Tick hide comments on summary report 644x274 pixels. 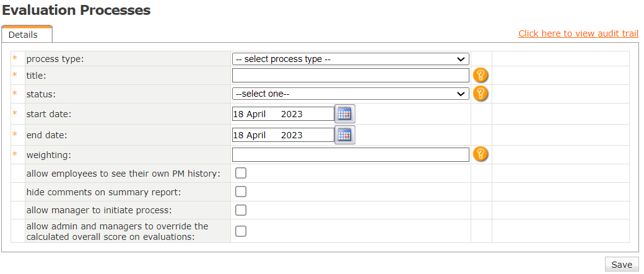pyautogui.click(x=241, y=192)
